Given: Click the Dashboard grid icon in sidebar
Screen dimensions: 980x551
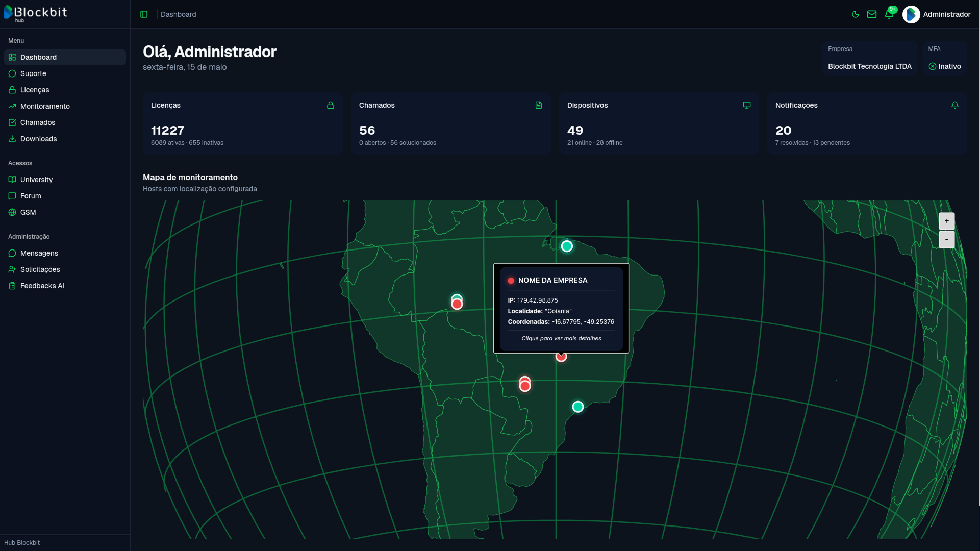Looking at the screenshot, I should (x=12, y=57).
